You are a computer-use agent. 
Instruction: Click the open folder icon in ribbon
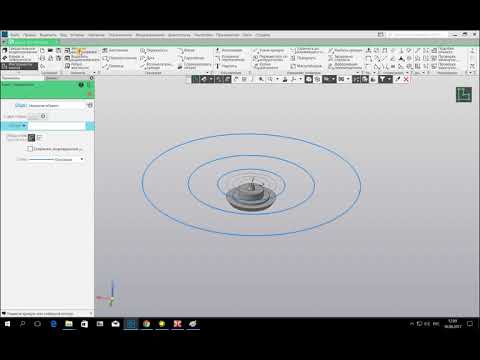pyautogui.click(x=50, y=51)
